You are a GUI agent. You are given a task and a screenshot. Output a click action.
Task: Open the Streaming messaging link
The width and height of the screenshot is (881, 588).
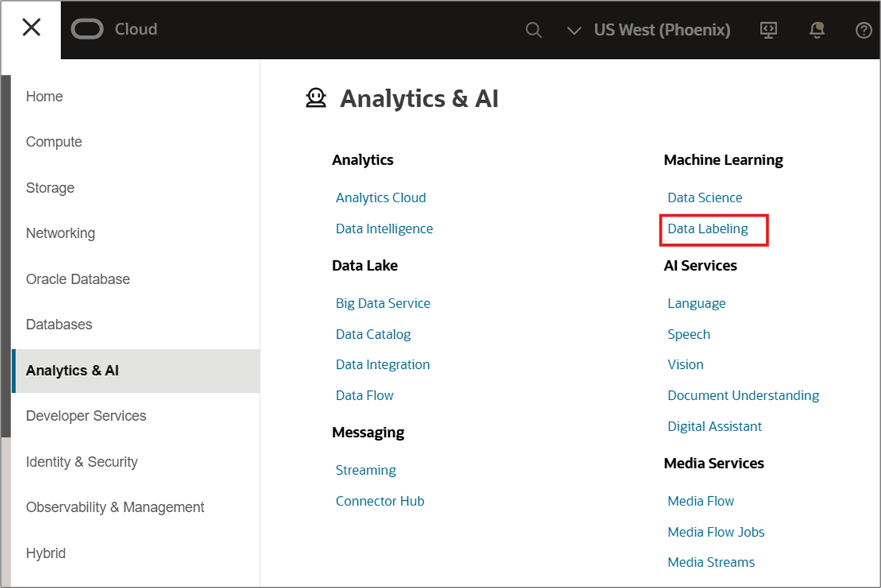(x=366, y=470)
